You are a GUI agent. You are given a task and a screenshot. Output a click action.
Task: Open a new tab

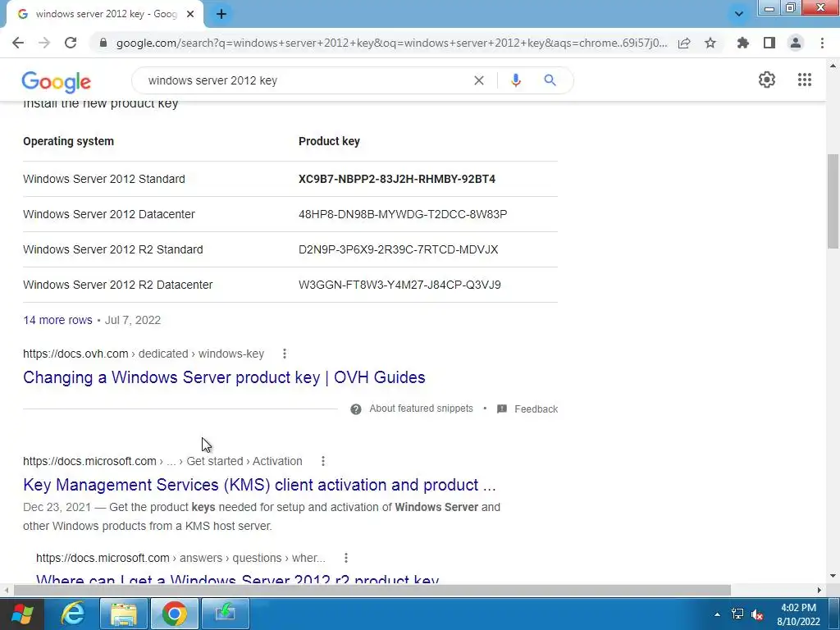point(221,14)
